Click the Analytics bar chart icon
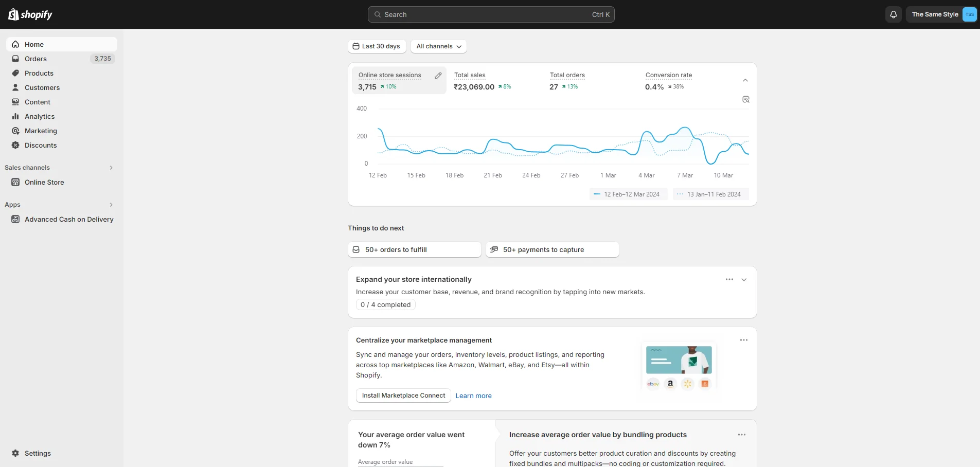980x467 pixels. click(15, 116)
